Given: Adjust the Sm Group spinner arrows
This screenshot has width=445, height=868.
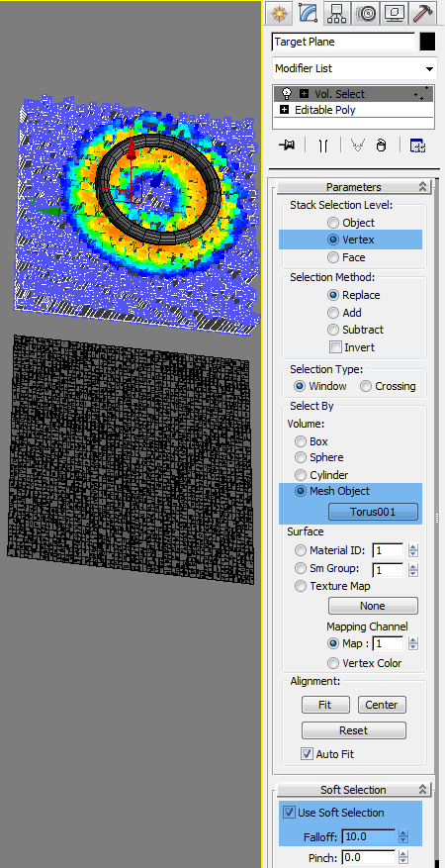Looking at the screenshot, I should (x=413, y=570).
